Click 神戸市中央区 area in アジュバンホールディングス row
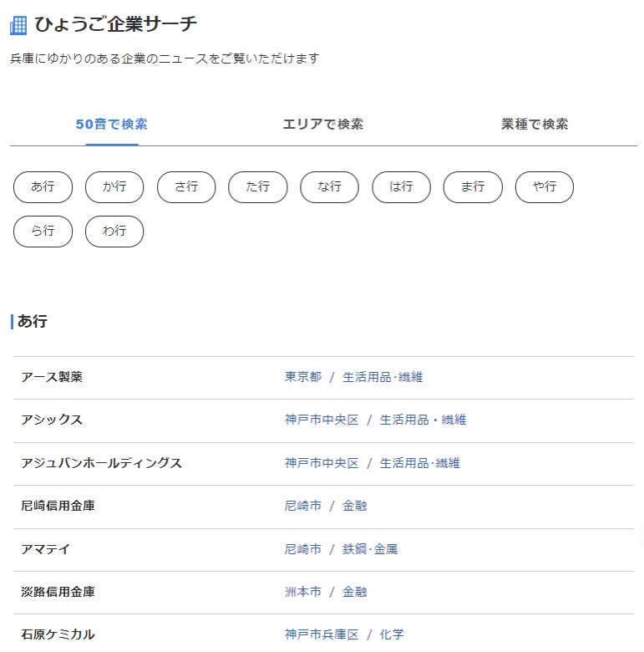Screen dimensions: 644x652 322,463
